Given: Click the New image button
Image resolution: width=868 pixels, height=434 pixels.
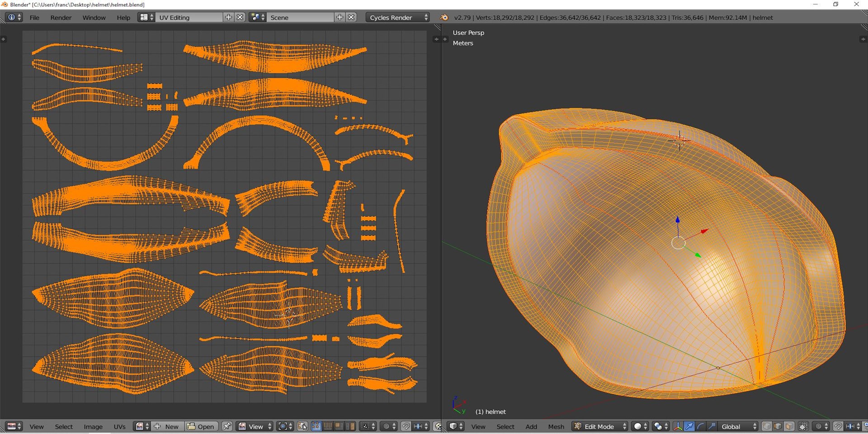Looking at the screenshot, I should (167, 426).
